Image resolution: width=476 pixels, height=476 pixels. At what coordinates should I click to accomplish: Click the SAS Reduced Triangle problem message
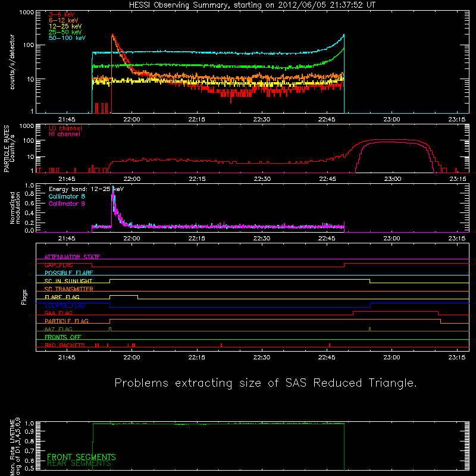pos(265,383)
